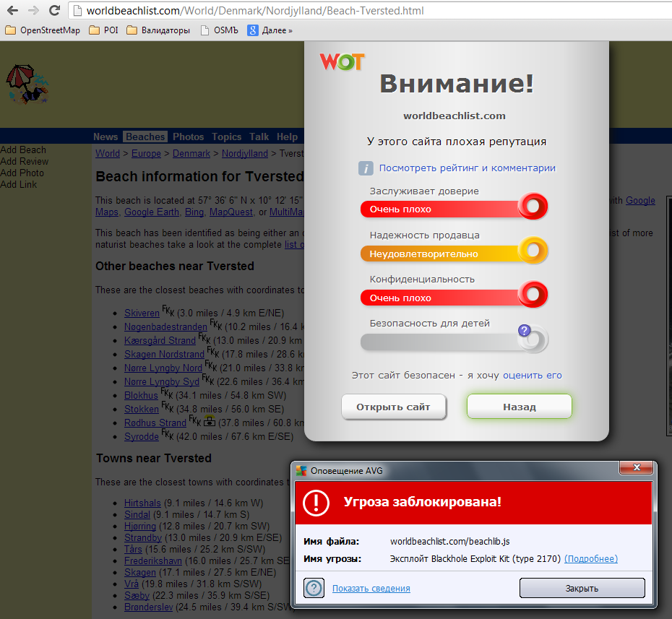
Task: Select the Beaches navigation tab
Action: 145,137
